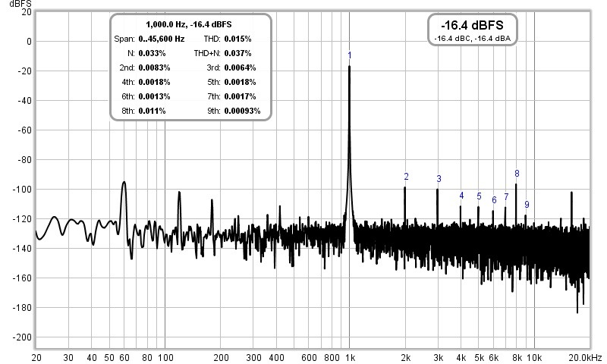Image resolution: width=607 pixels, height=364 pixels.
Task: Click the 'dBFS' Y-axis unit label
Action: (20, 4)
